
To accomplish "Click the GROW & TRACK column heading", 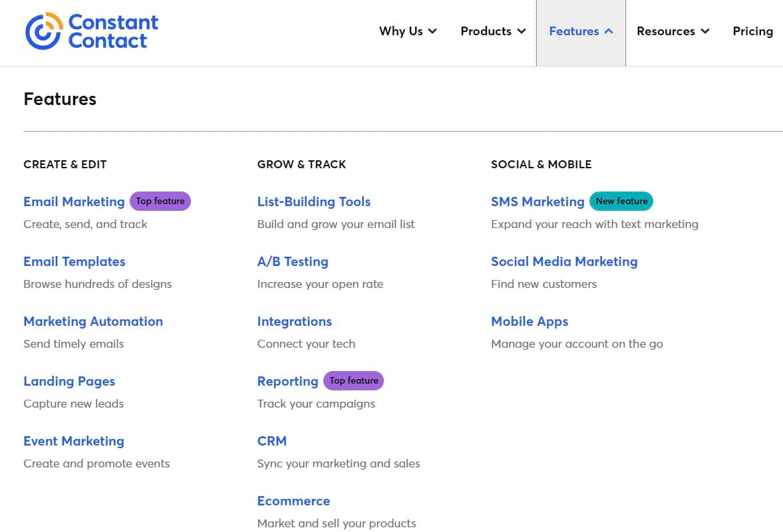I will 301,164.
